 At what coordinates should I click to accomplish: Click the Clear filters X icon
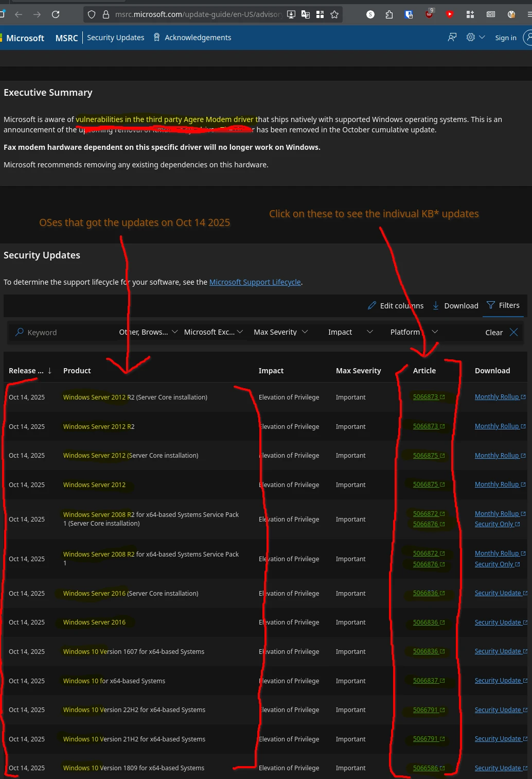click(513, 332)
